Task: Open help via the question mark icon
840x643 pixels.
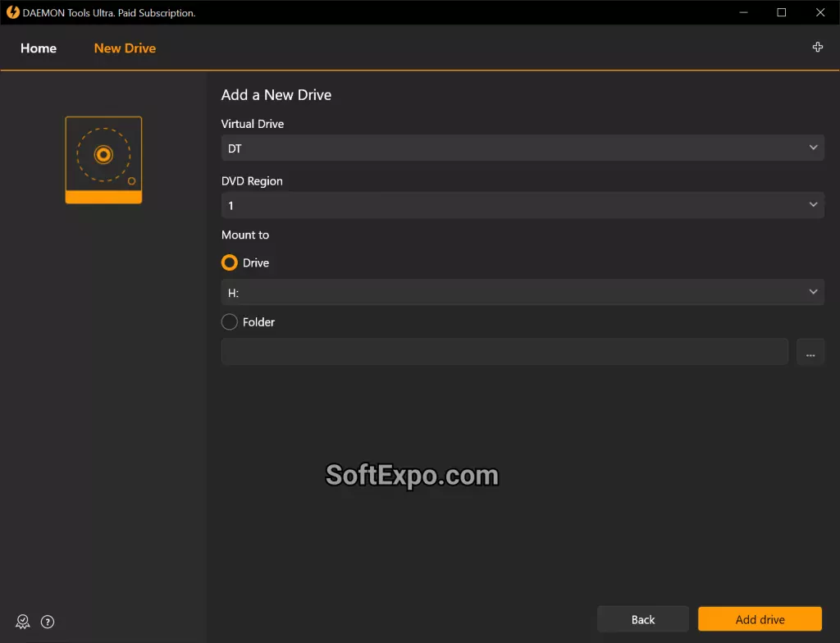Action: click(48, 622)
